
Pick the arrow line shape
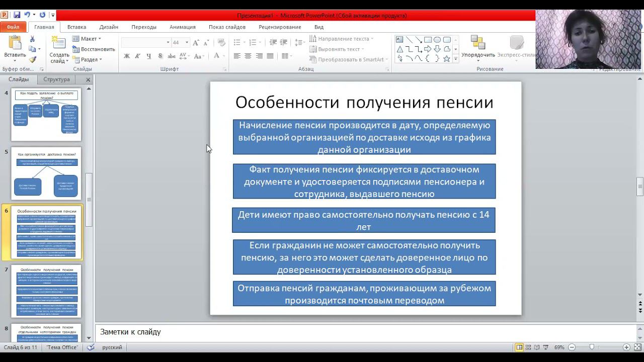click(x=419, y=40)
